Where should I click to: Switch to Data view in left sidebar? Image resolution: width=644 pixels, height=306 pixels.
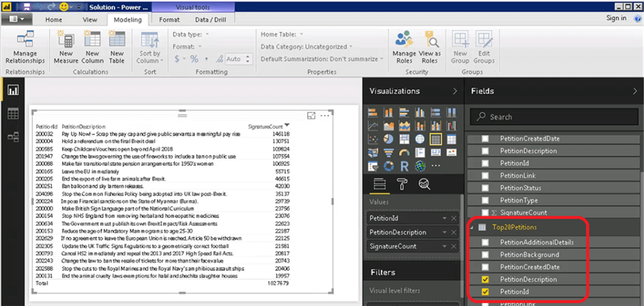click(x=13, y=114)
